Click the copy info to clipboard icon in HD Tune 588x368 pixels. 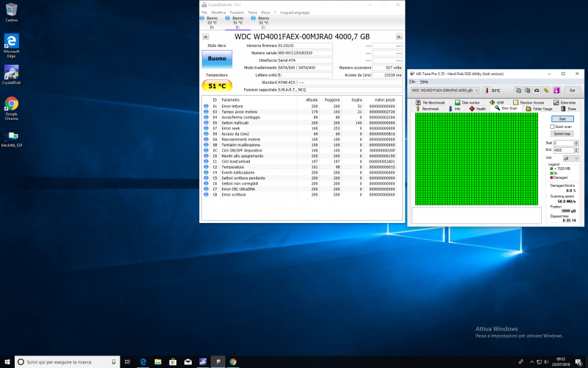click(517, 90)
